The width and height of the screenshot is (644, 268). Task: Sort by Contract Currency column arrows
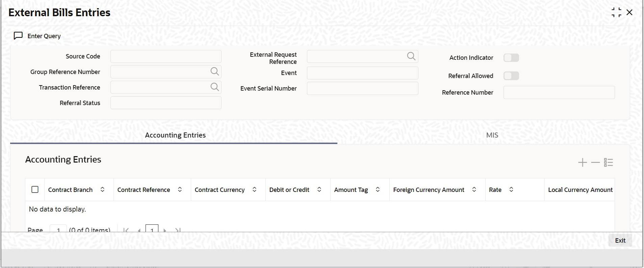(x=254, y=190)
